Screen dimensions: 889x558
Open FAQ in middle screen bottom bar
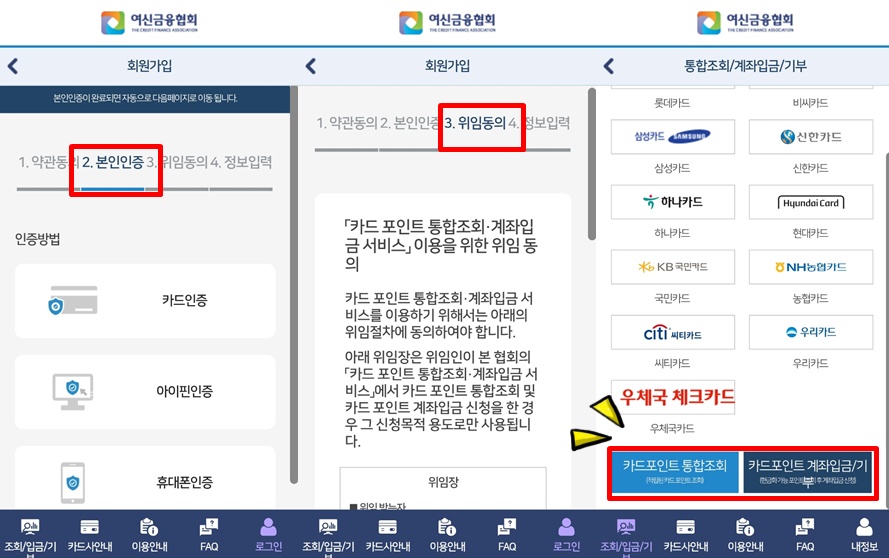click(x=507, y=535)
